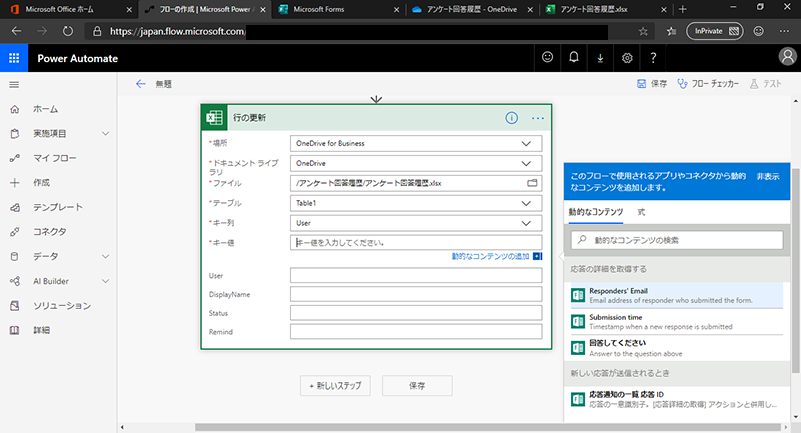Viewport: 801px width, 433px height.
Task: Click the browser refresh button
Action: (x=67, y=31)
